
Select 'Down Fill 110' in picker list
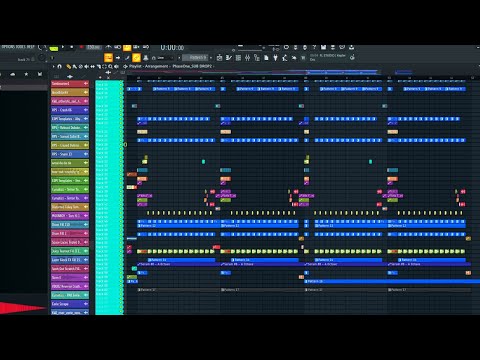(70, 225)
